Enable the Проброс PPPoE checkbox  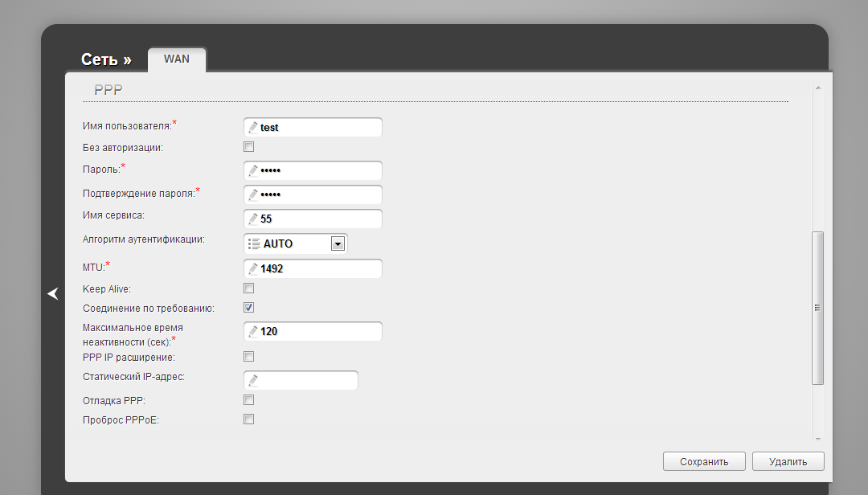point(248,419)
